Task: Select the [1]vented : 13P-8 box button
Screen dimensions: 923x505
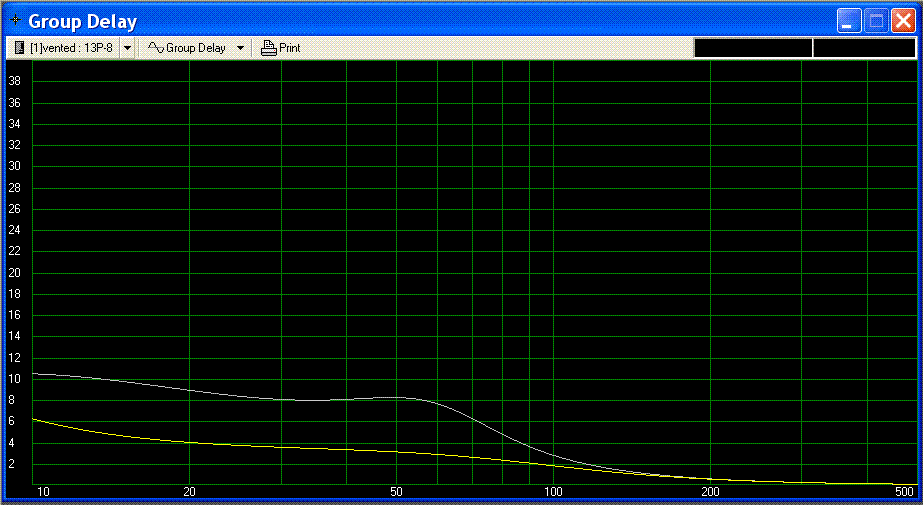Action: [x=64, y=48]
